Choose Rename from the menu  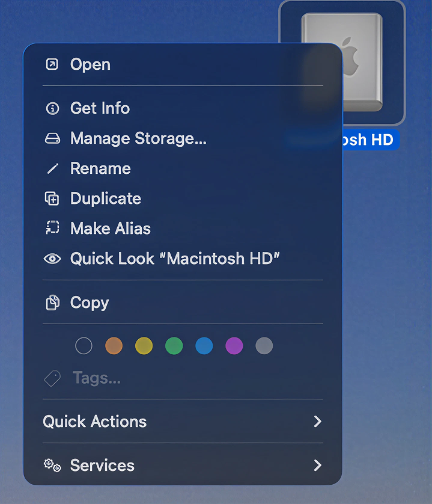point(183,168)
